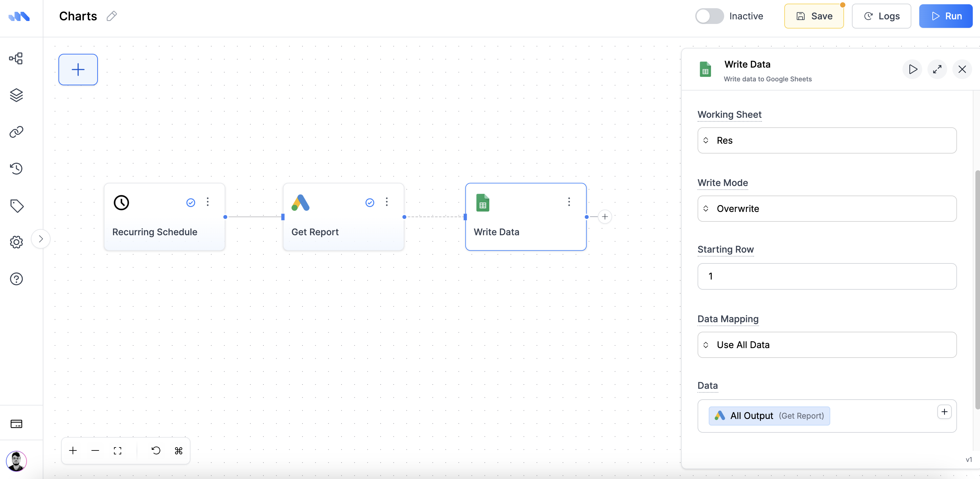Expand Write Data panel to fullscreen
980x479 pixels.
[937, 69]
